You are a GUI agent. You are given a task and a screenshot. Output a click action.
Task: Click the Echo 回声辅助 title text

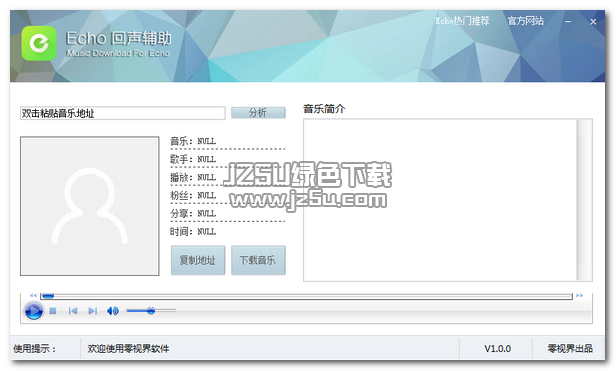pos(119,38)
